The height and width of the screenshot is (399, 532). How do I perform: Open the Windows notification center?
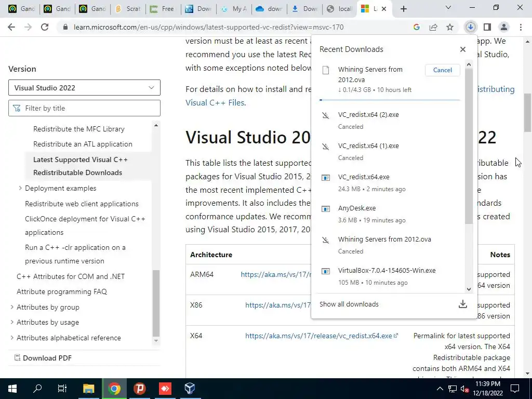pyautogui.click(x=515, y=389)
